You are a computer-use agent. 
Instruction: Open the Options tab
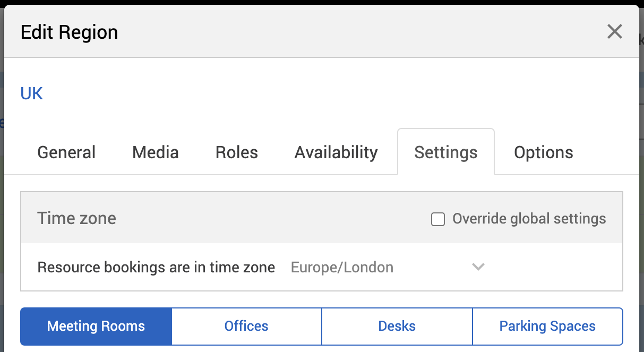pyautogui.click(x=543, y=152)
